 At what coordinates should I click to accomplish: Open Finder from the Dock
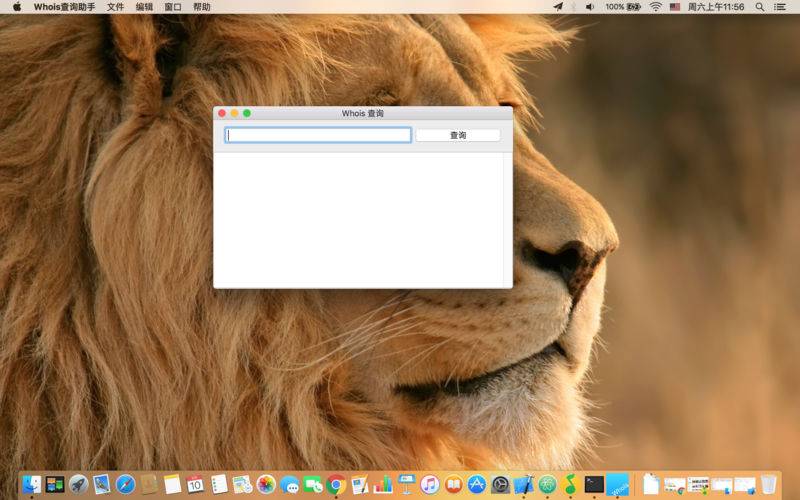click(x=31, y=485)
